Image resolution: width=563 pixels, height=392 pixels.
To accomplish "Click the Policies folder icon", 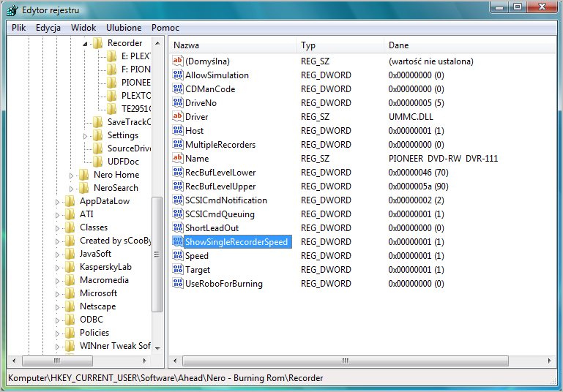I will click(x=70, y=333).
